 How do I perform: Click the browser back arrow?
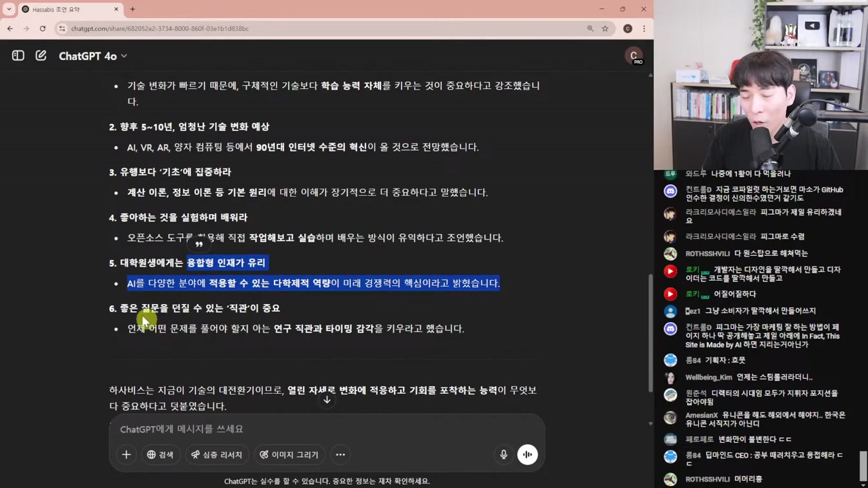(10, 28)
